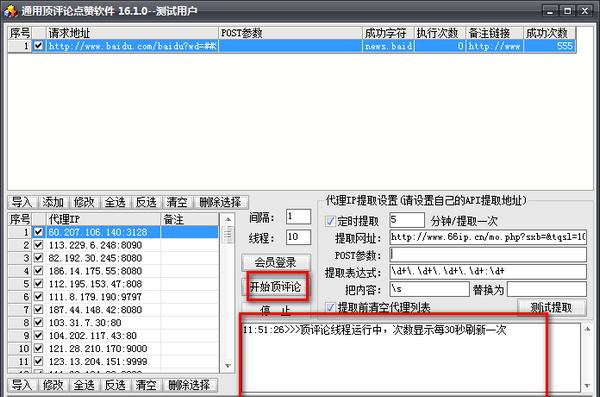Viewport: 600px width, 397px height.
Task: Click the 替换为 input field
Action: (x=547, y=289)
